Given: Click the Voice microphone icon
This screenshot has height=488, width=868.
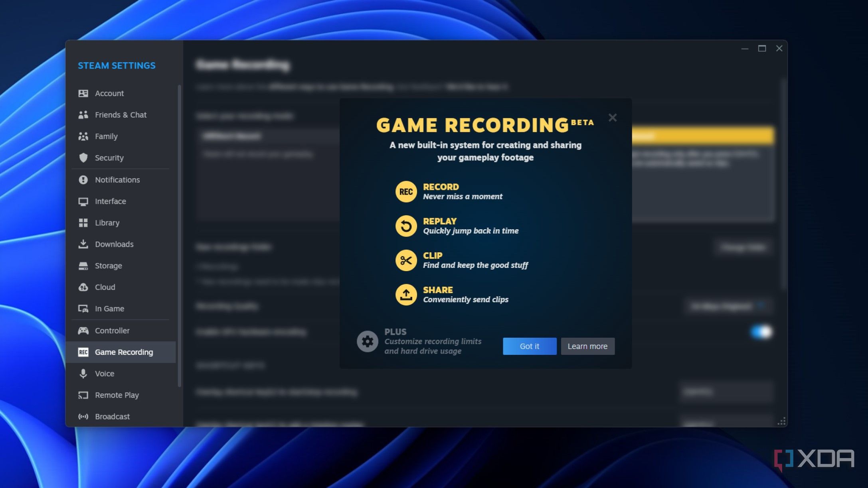Looking at the screenshot, I should point(84,374).
